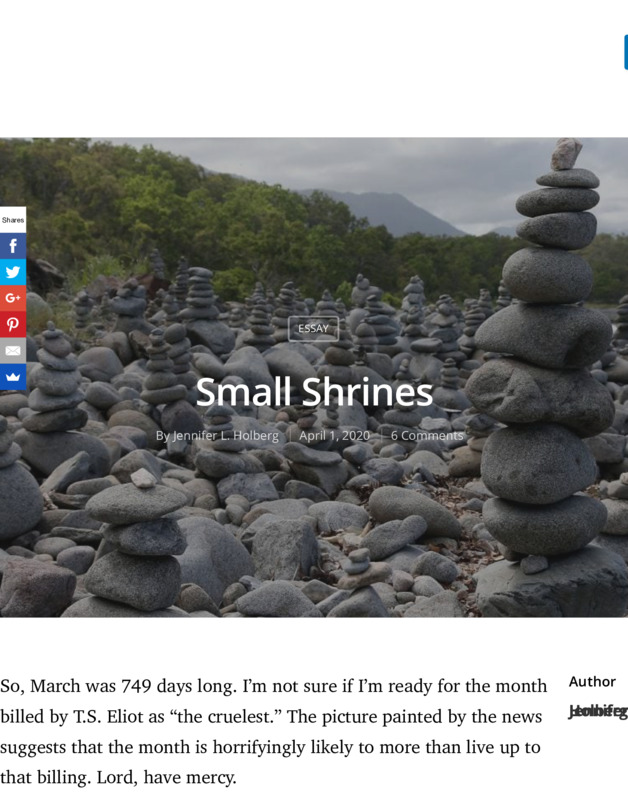628x800 pixels.
Task: Send the essay by email icon
Action: pyautogui.click(x=13, y=351)
